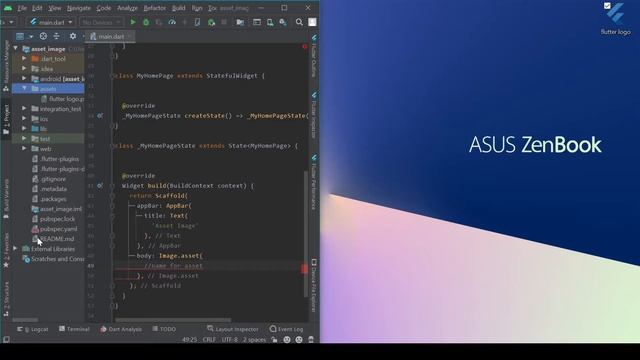Open the Dart Analysis tool window
The height and width of the screenshot is (360, 640).
pyautogui.click(x=121, y=329)
